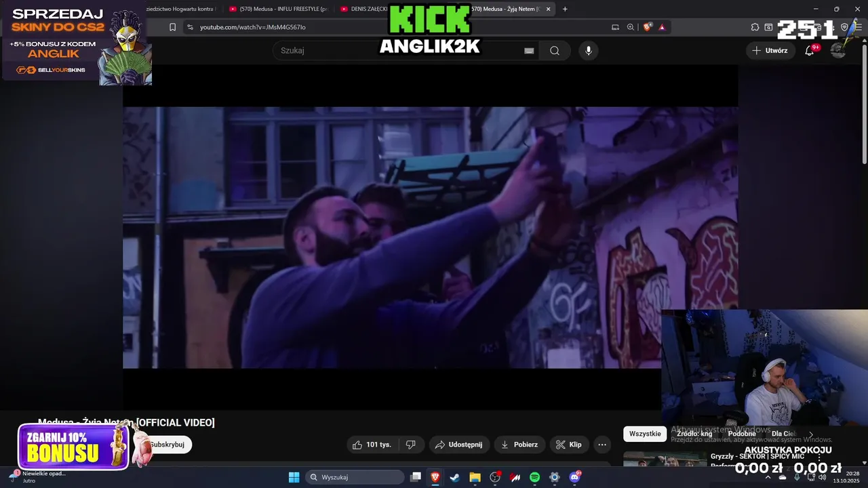Viewport: 868px width, 488px height.
Task: Open Spotify from taskbar
Action: pos(534,477)
